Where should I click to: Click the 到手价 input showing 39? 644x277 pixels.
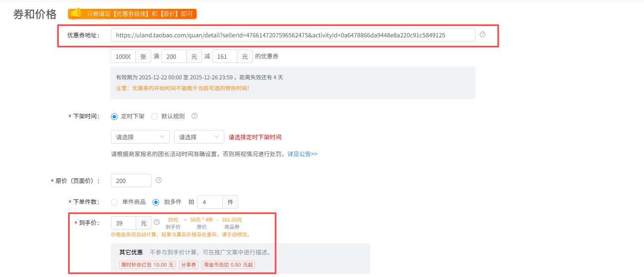(x=123, y=223)
